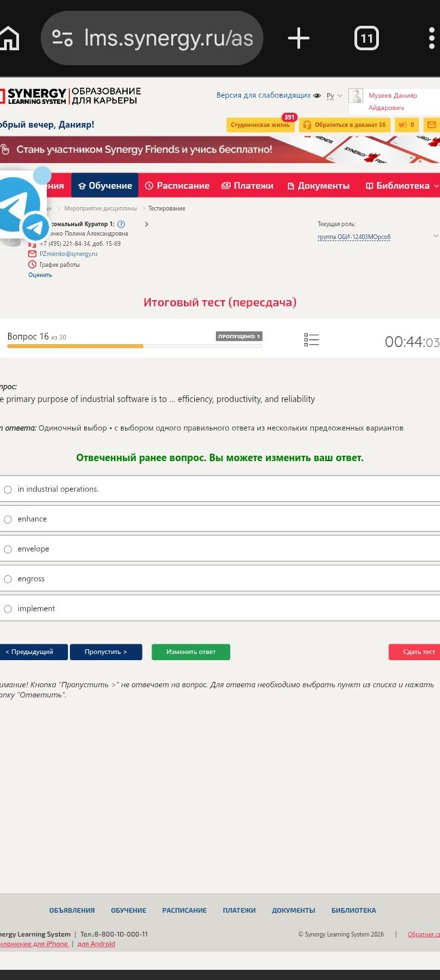Open the Расписание menu item

177,185
